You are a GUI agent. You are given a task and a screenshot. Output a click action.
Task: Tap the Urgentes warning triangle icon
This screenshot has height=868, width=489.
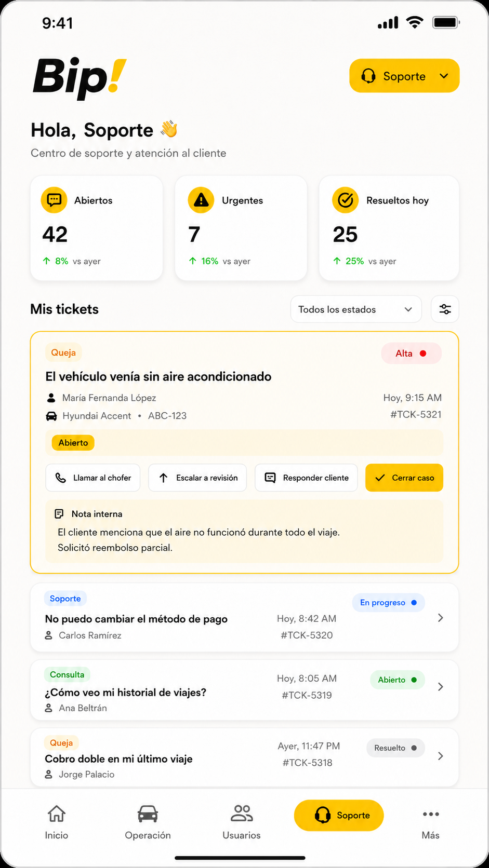[x=201, y=200]
